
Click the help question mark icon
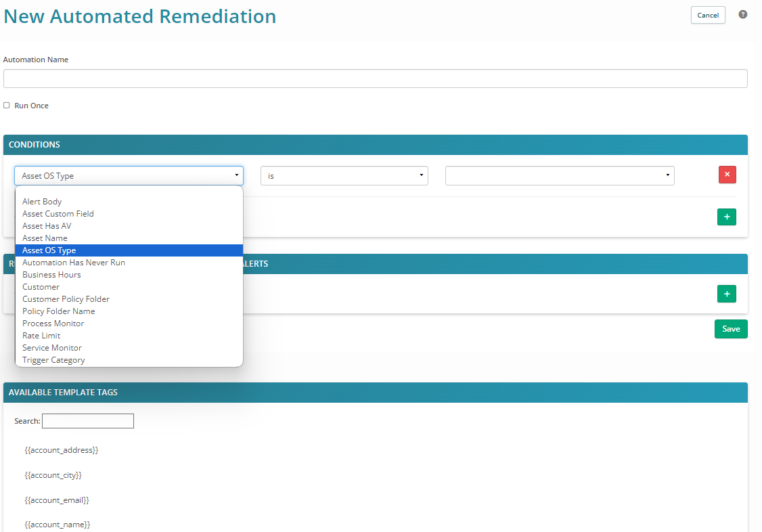tap(742, 14)
